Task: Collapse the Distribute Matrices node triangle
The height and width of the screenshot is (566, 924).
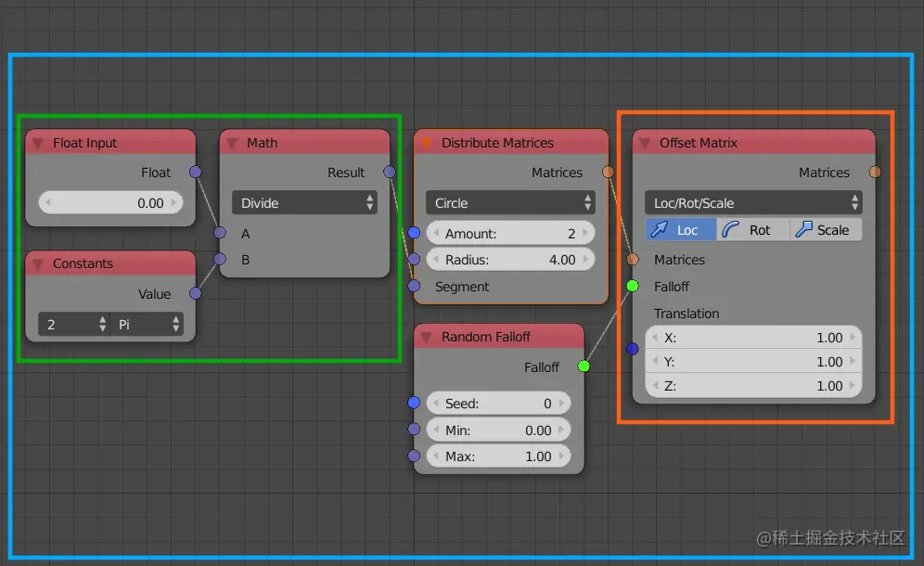Action: coord(427,143)
